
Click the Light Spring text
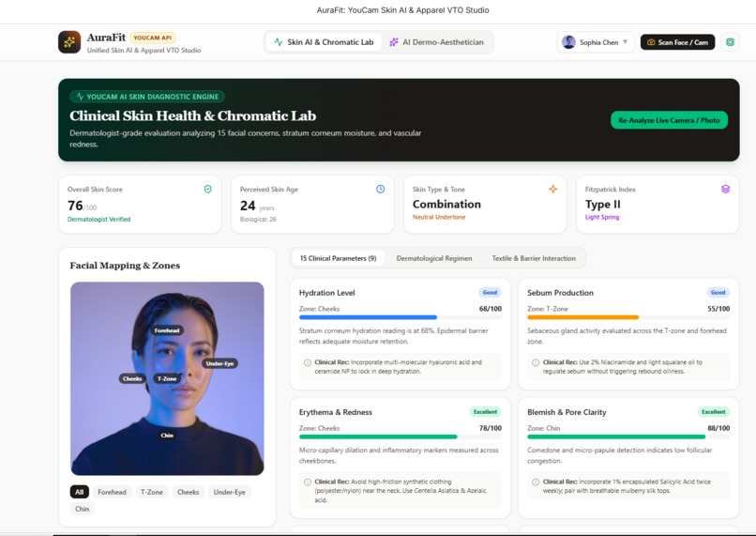click(x=602, y=217)
